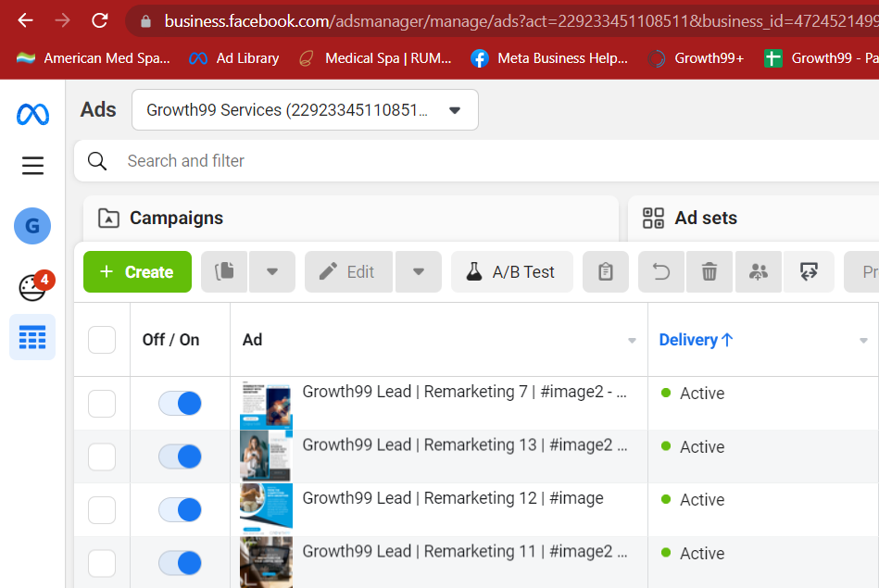Reload the current page
This screenshot has height=588, width=879.
(100, 20)
